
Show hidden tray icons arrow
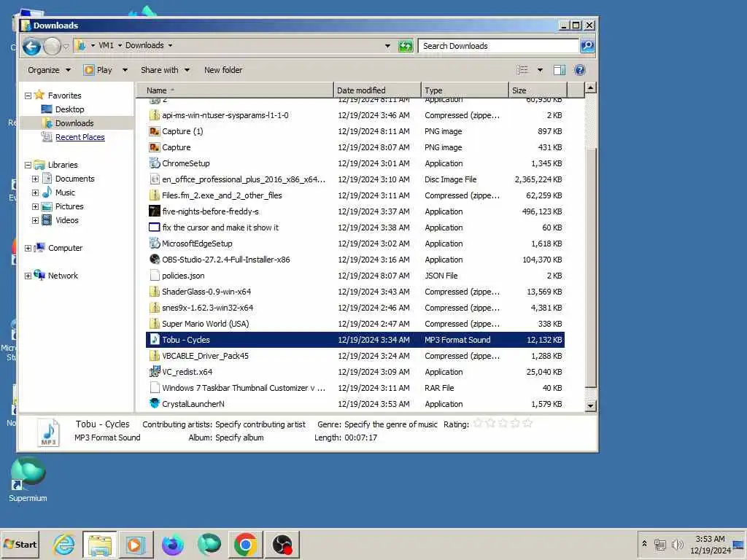[645, 544]
